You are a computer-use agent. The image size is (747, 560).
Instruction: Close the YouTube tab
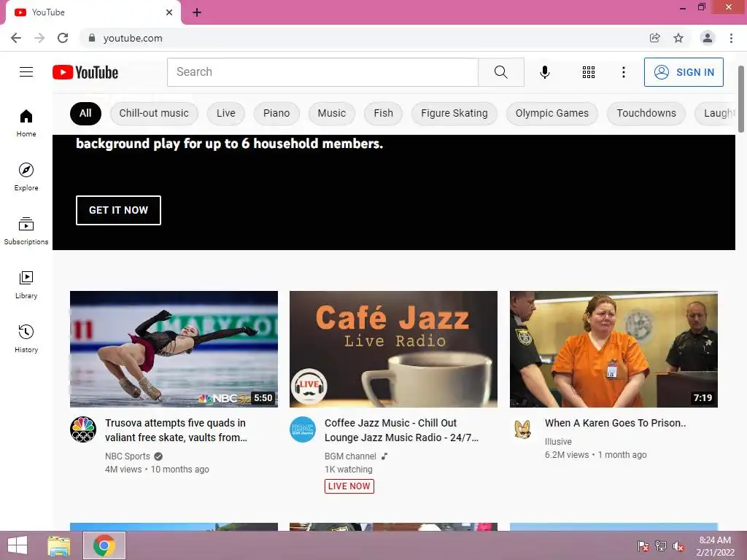coord(169,12)
